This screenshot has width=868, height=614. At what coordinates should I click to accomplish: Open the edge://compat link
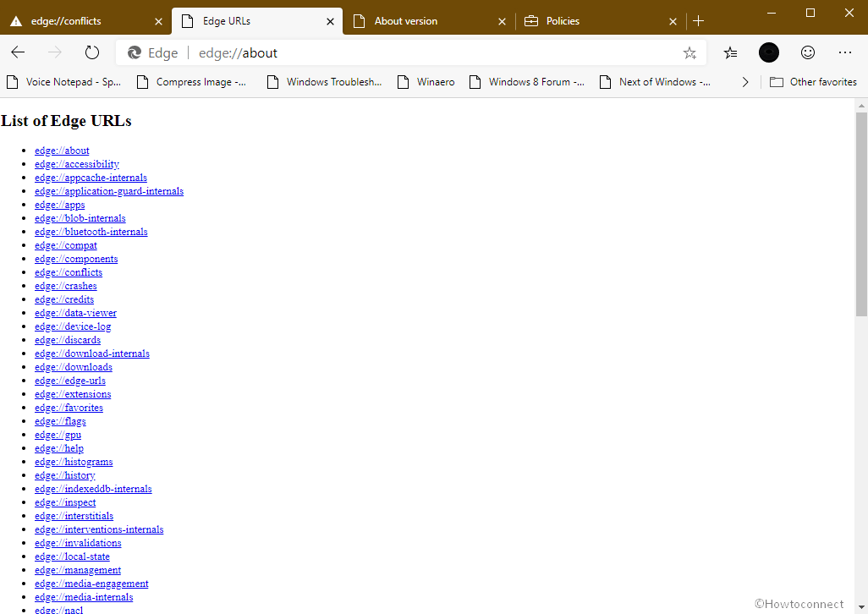pyautogui.click(x=66, y=245)
